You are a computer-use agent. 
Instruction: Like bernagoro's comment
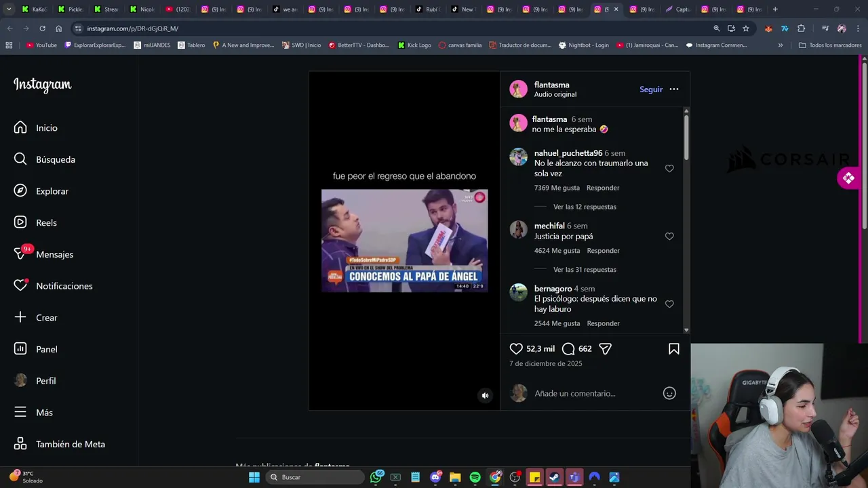point(669,304)
